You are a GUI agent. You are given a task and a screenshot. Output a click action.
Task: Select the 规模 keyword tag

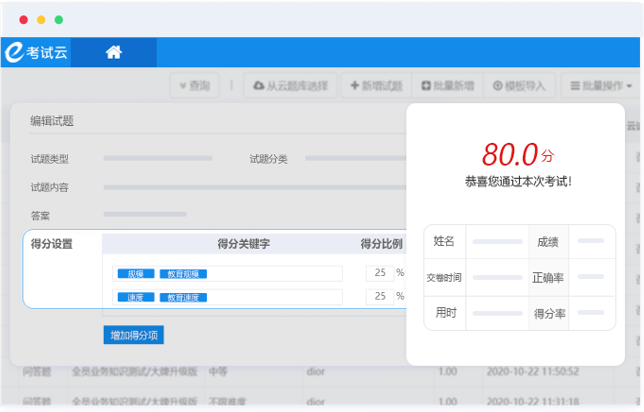click(x=136, y=273)
